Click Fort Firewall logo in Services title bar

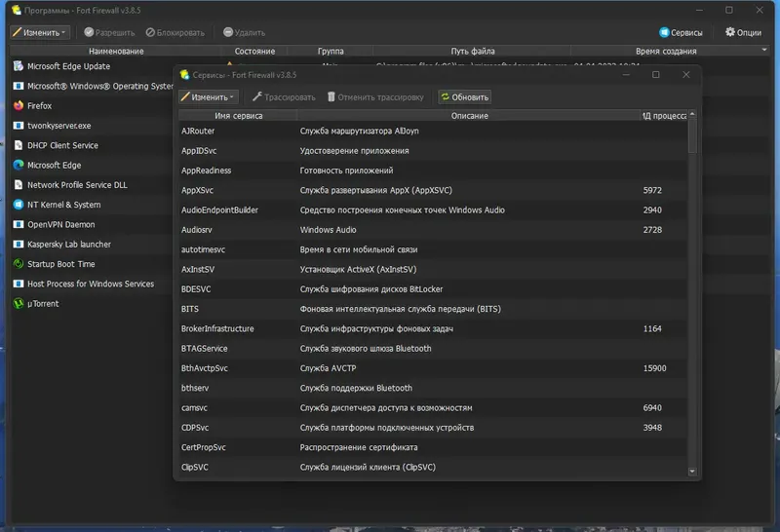coord(184,75)
